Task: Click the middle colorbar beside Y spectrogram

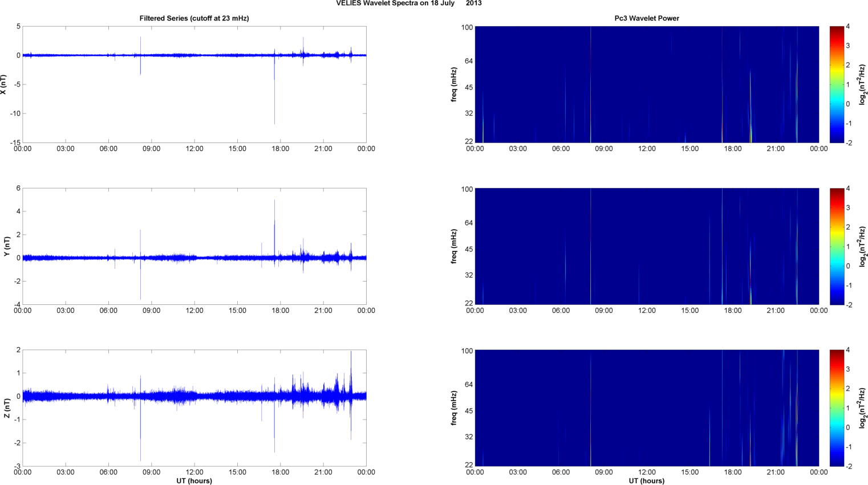Action: click(836, 246)
